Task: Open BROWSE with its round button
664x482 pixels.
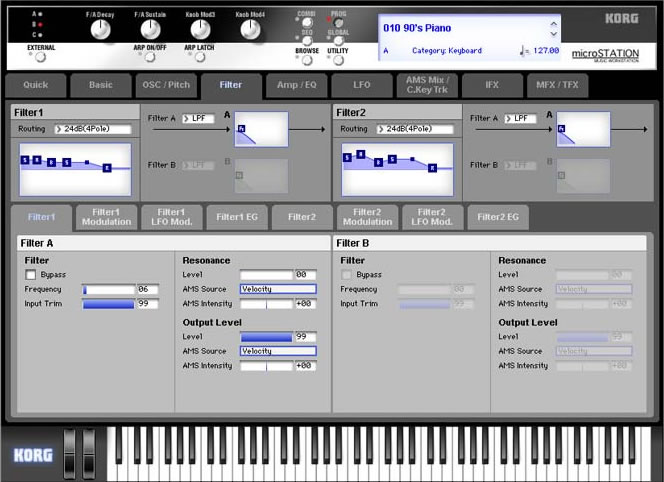Action: tap(307, 60)
